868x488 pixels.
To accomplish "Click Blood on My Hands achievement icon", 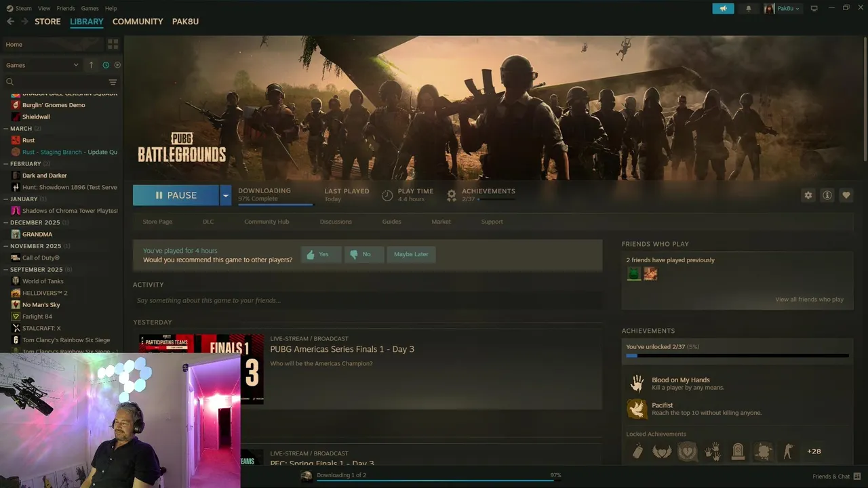I will 637,384.
